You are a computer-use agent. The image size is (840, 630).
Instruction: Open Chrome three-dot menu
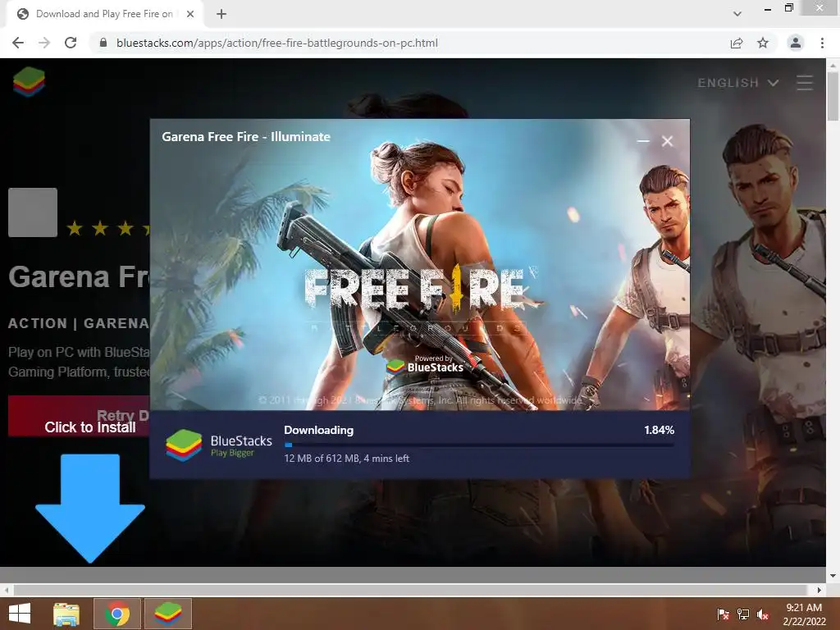click(x=822, y=43)
